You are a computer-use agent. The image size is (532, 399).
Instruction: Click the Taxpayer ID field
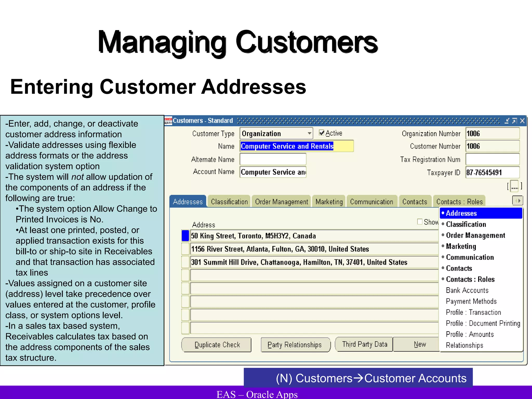(493, 172)
